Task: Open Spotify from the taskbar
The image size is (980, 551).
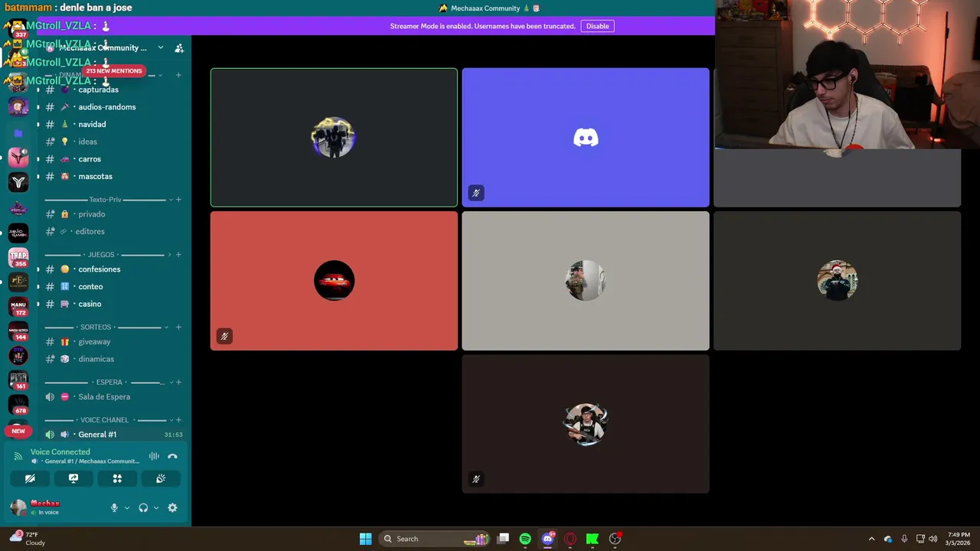Action: point(525,539)
